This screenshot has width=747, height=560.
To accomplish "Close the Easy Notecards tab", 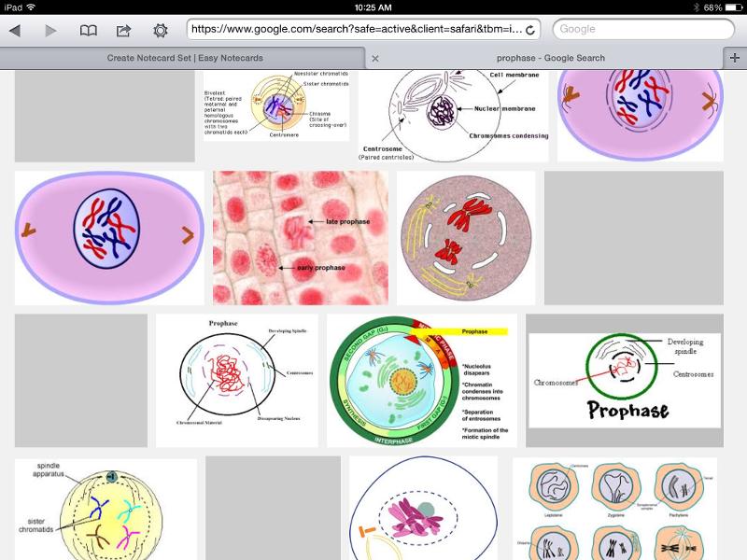I will coord(376,57).
